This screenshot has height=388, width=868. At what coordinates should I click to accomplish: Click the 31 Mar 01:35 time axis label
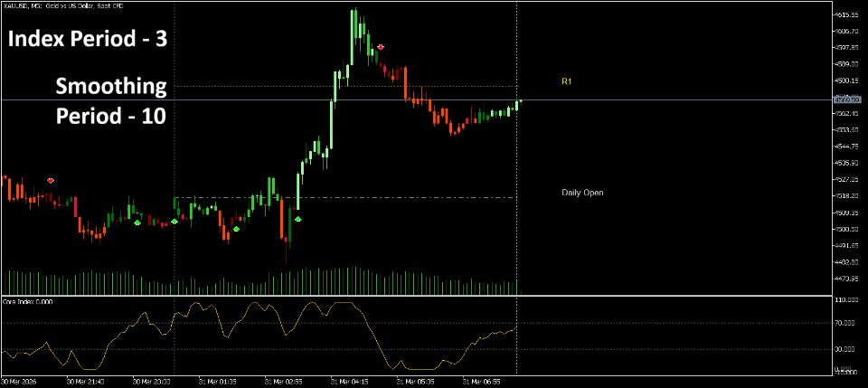click(x=216, y=382)
